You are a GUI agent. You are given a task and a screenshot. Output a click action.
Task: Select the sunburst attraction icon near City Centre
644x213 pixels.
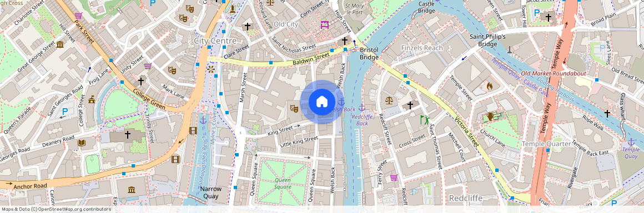(211, 69)
